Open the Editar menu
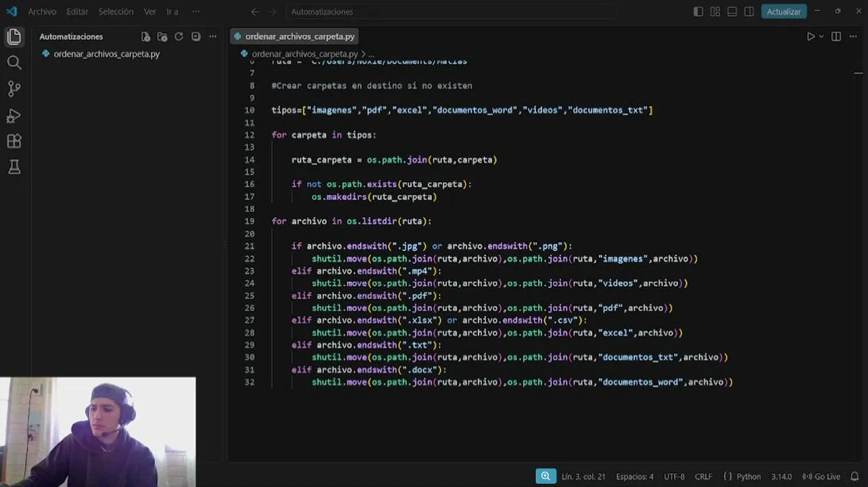This screenshot has height=487, width=868. pyautogui.click(x=77, y=11)
